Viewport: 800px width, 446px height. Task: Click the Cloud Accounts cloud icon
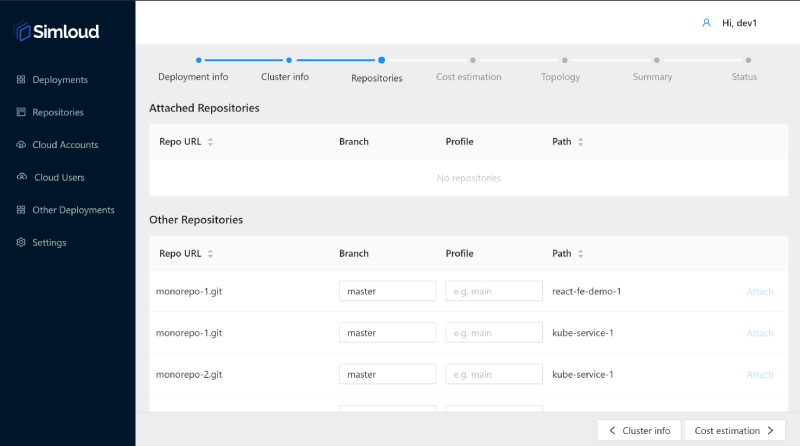[21, 145]
